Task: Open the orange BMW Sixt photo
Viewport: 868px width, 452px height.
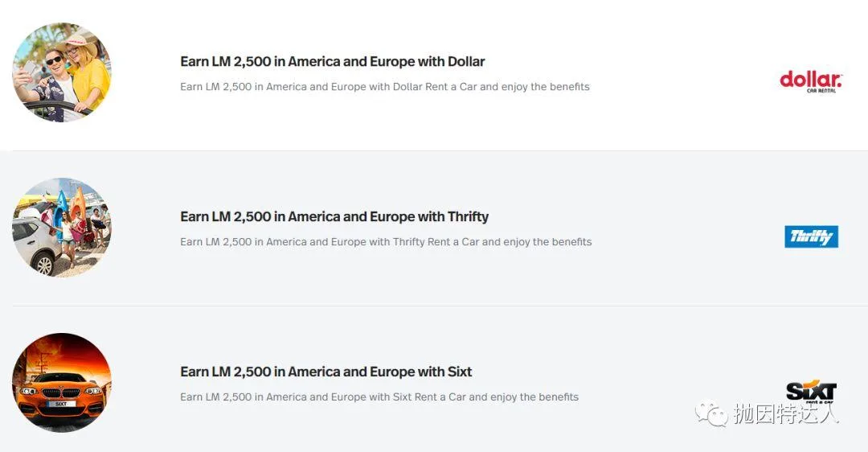Action: click(x=62, y=383)
